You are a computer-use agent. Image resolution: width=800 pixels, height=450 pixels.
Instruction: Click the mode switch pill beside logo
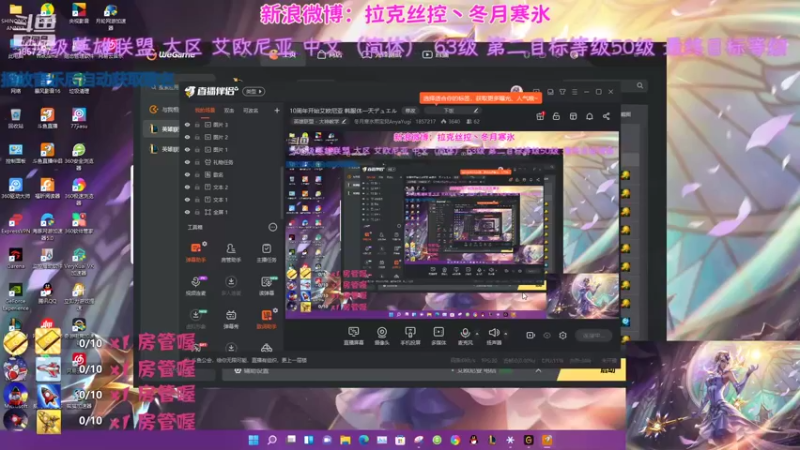[254, 92]
